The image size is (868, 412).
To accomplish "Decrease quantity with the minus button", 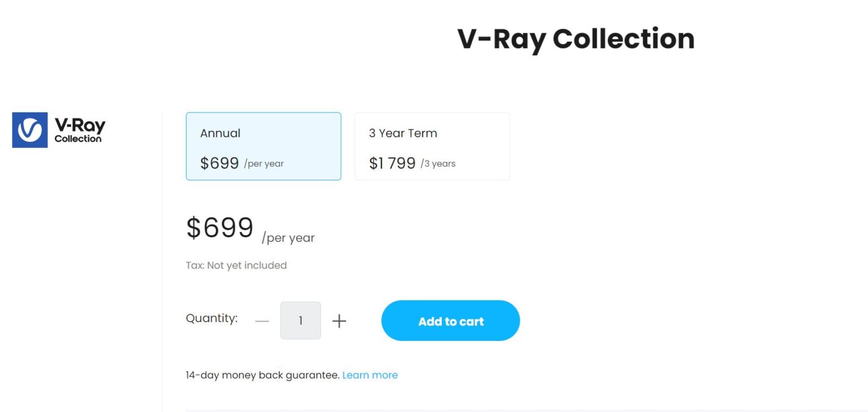I will pyautogui.click(x=262, y=321).
